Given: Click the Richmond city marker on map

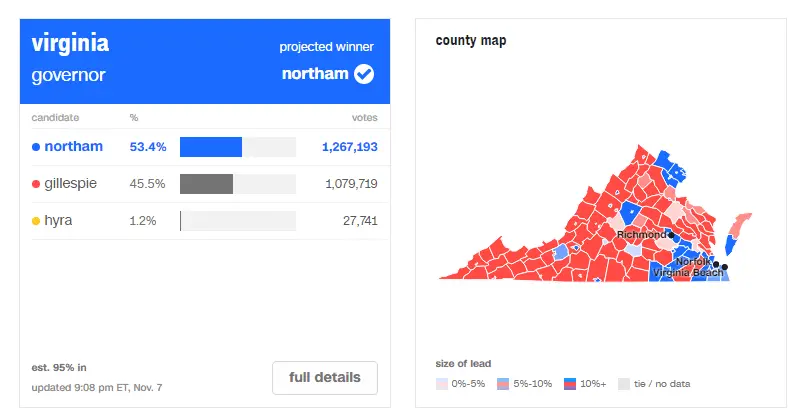Looking at the screenshot, I should pyautogui.click(x=672, y=236).
